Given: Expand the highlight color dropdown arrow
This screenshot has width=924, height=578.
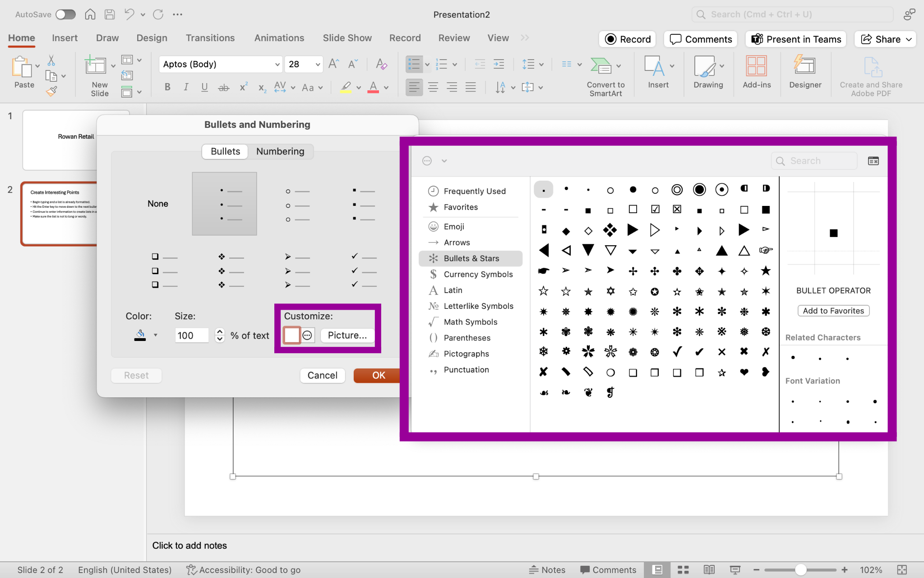Looking at the screenshot, I should click(x=359, y=88).
